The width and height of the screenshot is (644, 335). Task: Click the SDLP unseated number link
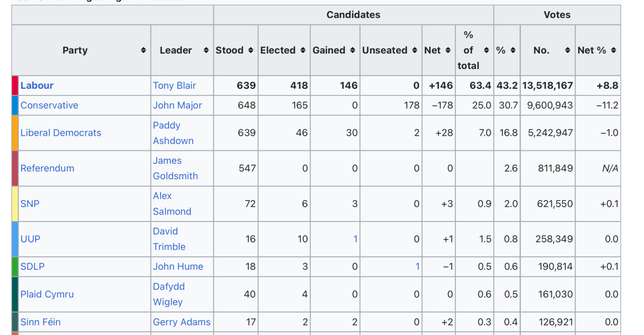(417, 266)
